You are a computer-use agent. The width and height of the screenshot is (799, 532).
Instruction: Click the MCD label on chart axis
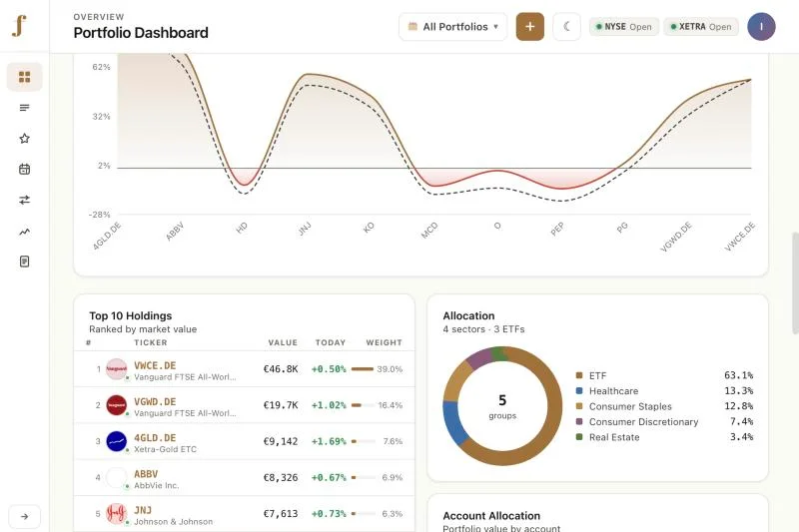coord(429,231)
